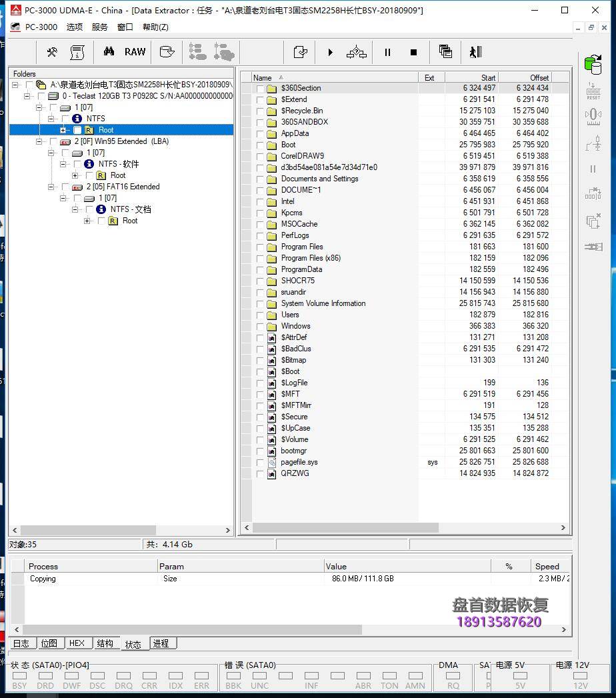
Task: Expand the selected Root tree node
Action: pos(63,130)
